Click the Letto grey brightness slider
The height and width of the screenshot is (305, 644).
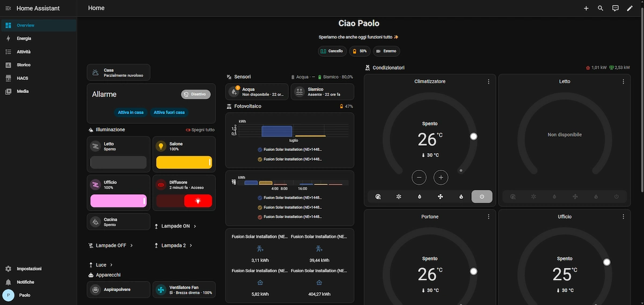tap(119, 162)
